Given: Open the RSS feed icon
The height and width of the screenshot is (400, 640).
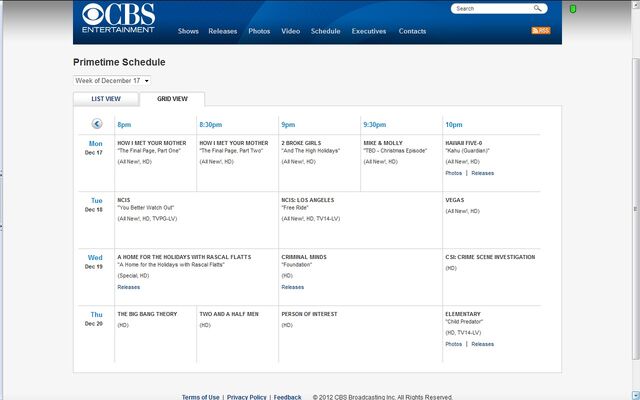Looking at the screenshot, I should [x=541, y=31].
